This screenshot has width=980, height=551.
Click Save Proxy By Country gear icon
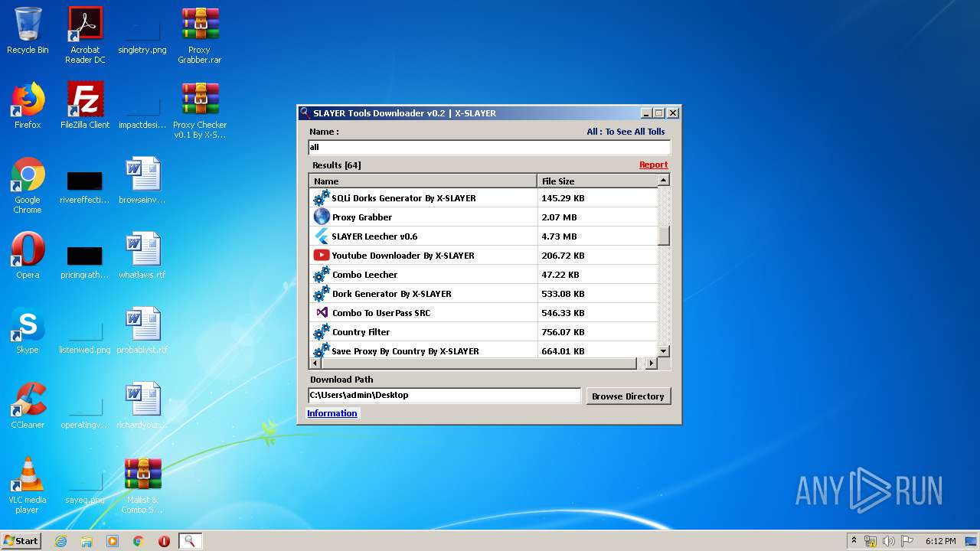pyautogui.click(x=322, y=350)
